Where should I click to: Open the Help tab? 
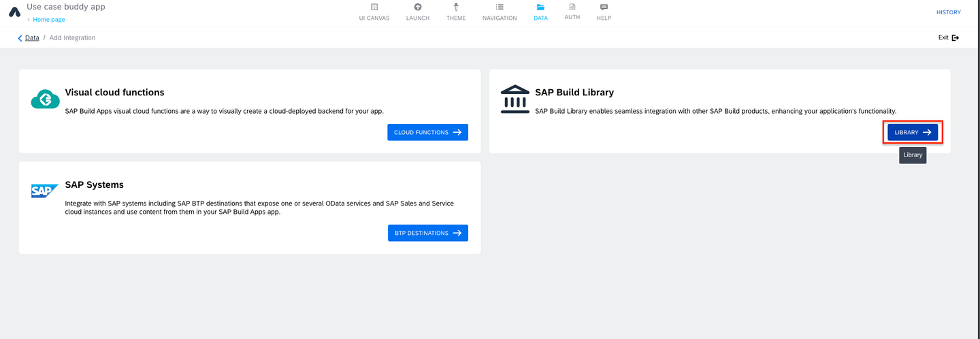click(604, 12)
